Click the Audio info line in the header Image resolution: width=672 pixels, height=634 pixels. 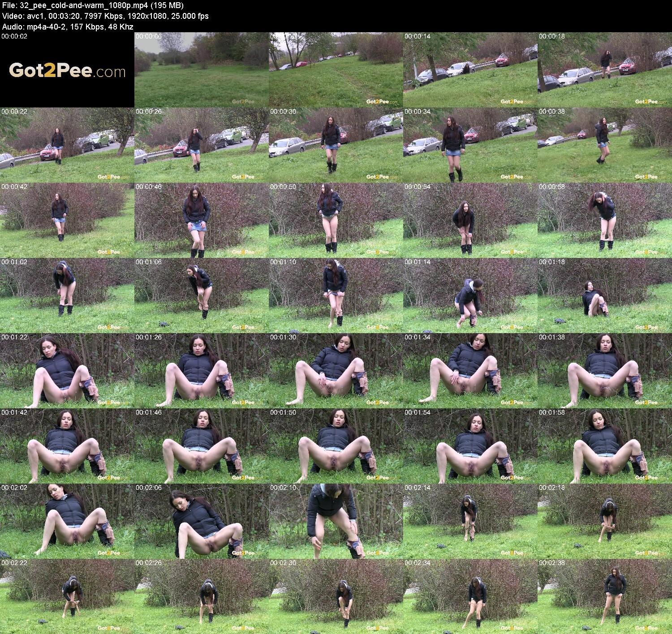(68, 26)
